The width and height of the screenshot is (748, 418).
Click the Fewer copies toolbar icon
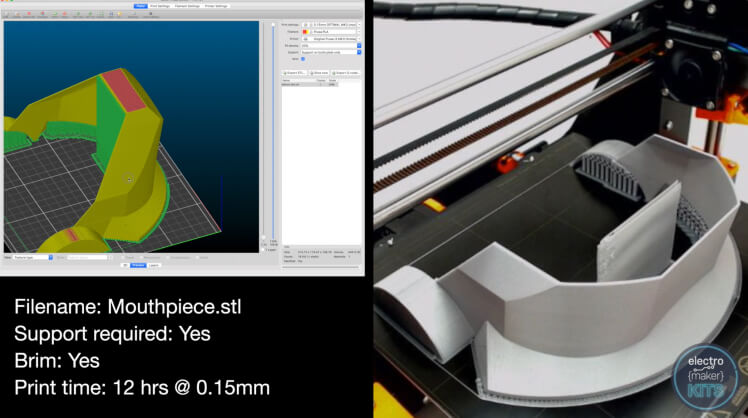tap(64, 14)
